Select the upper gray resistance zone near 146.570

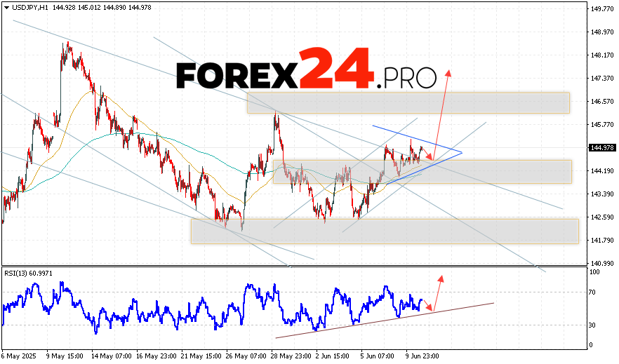tap(407, 102)
